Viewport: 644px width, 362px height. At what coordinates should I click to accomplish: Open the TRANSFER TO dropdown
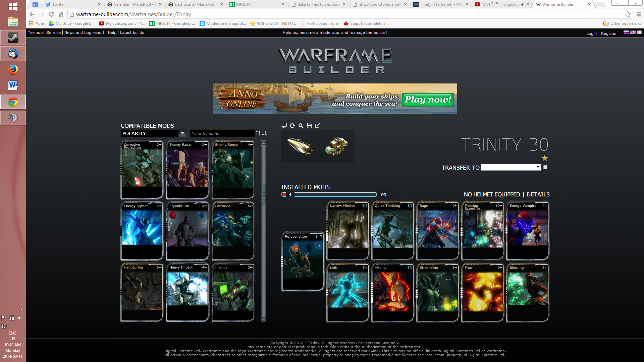[511, 167]
